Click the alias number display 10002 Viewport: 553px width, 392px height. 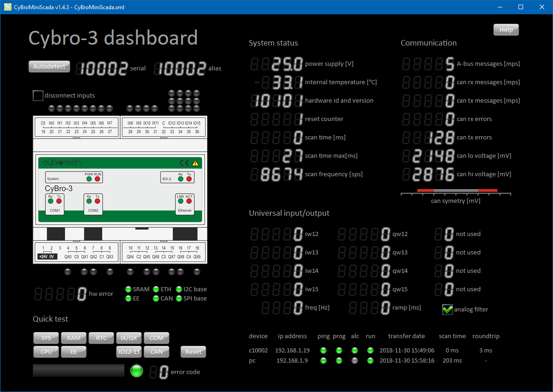180,69
